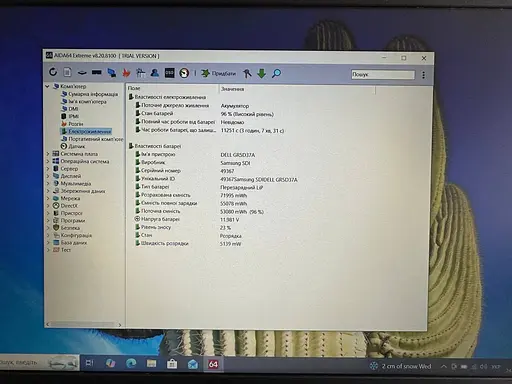
Task: Click the Придбати purchase button
Action: coord(218,73)
